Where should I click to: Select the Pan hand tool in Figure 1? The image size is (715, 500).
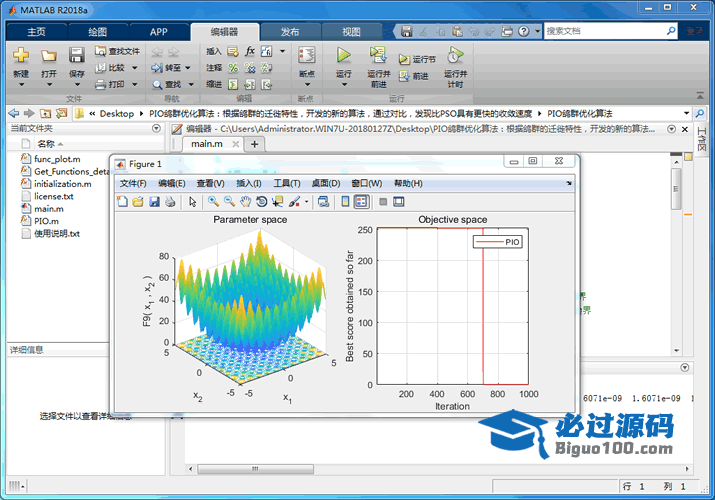(x=246, y=201)
